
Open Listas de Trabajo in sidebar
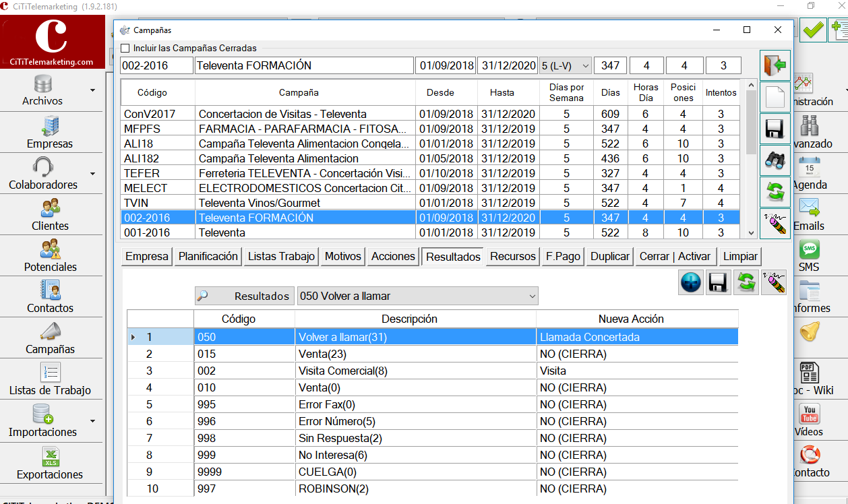(51, 379)
